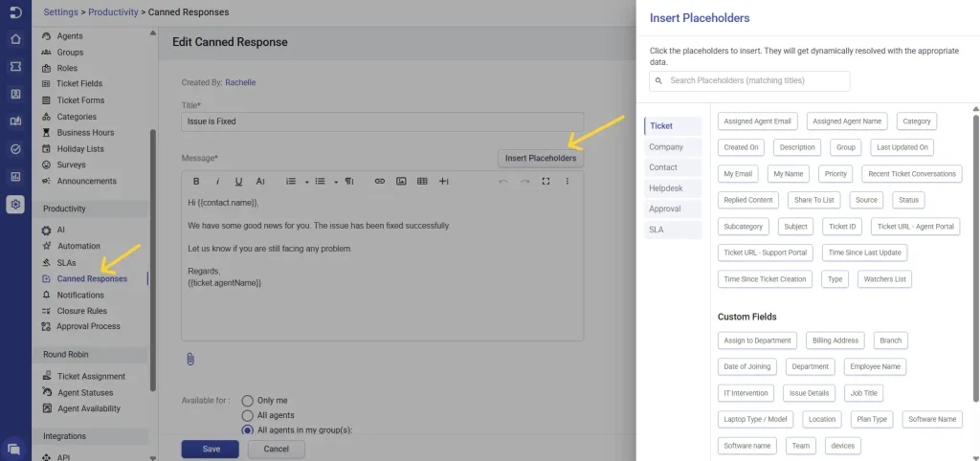The height and width of the screenshot is (461, 980).
Task: Click the app logo at top of rail
Action: coord(15,11)
